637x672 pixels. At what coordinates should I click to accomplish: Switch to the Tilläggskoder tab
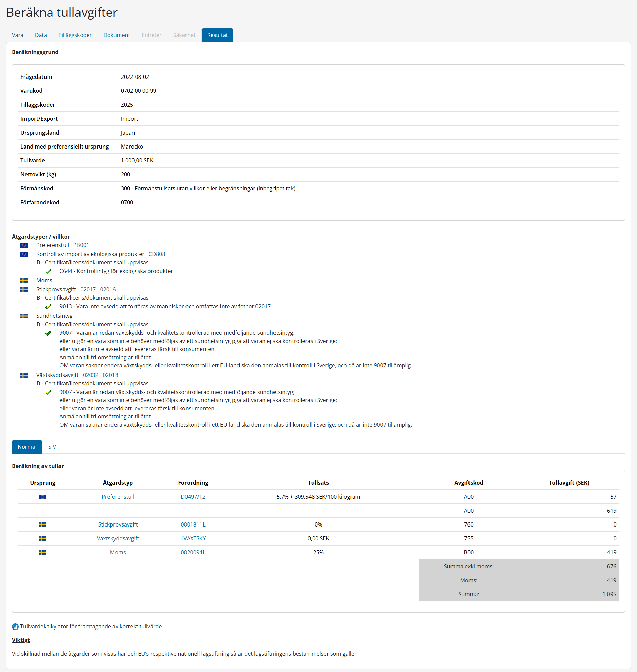tap(75, 35)
